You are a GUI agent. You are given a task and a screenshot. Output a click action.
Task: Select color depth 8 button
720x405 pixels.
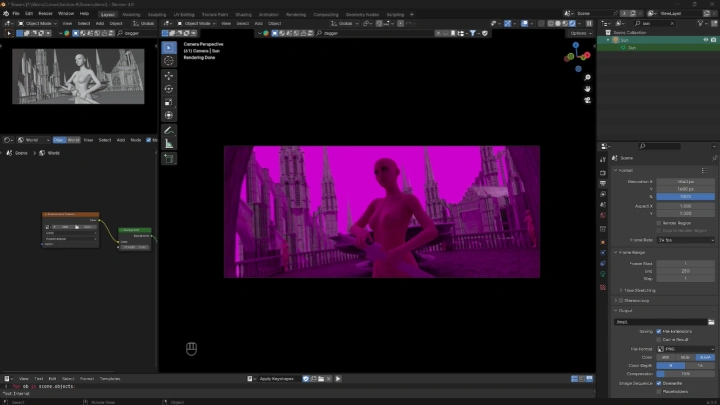click(x=670, y=366)
